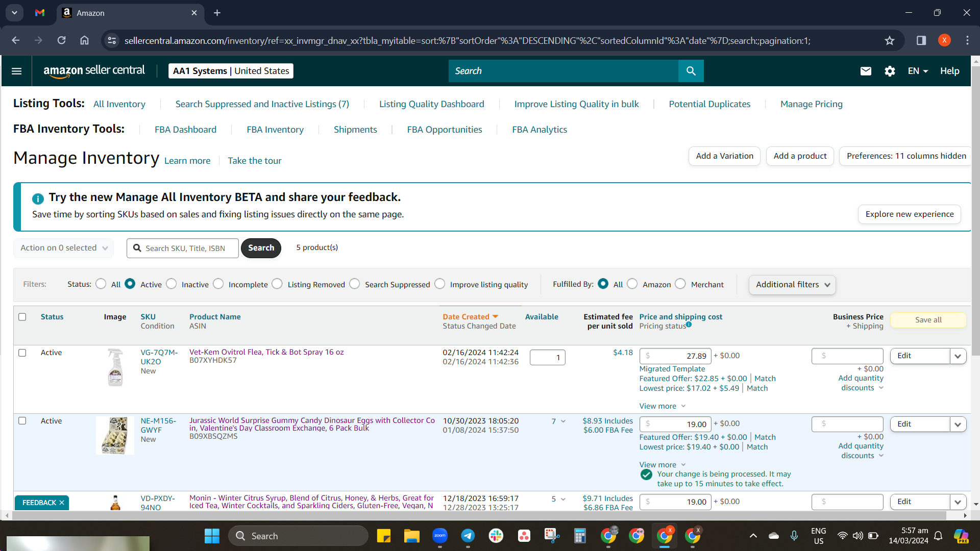Open the Snipping Tool from the taskbar
The height and width of the screenshot is (551, 980).
pyautogui.click(x=552, y=536)
